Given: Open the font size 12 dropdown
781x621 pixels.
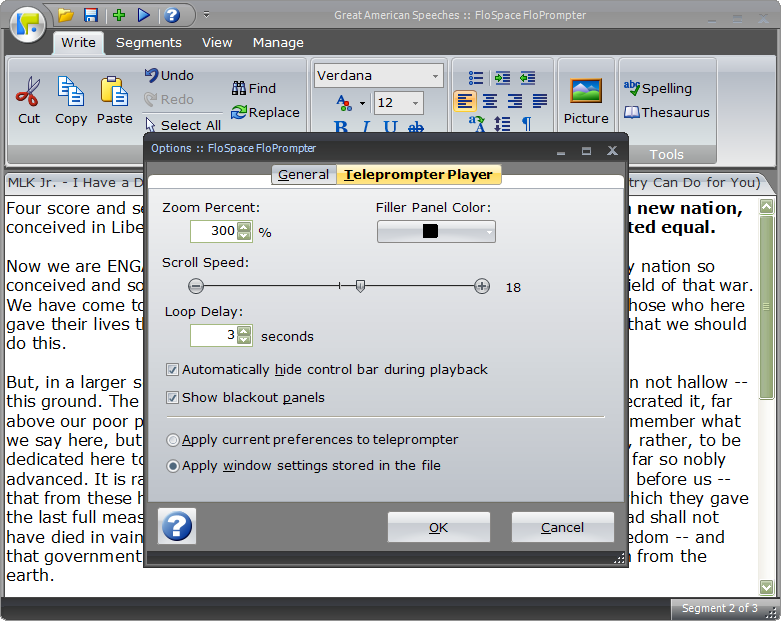Looking at the screenshot, I should pyautogui.click(x=415, y=103).
